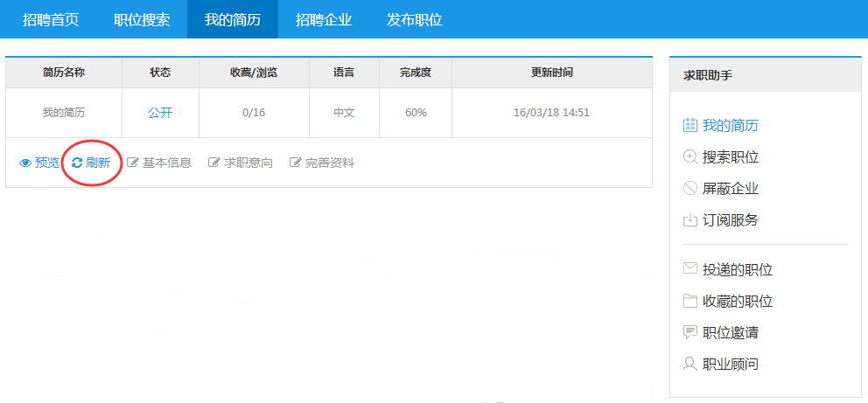Screen dimensions: 868x403
Task: Open the 发布职位 tab
Action: point(415,19)
